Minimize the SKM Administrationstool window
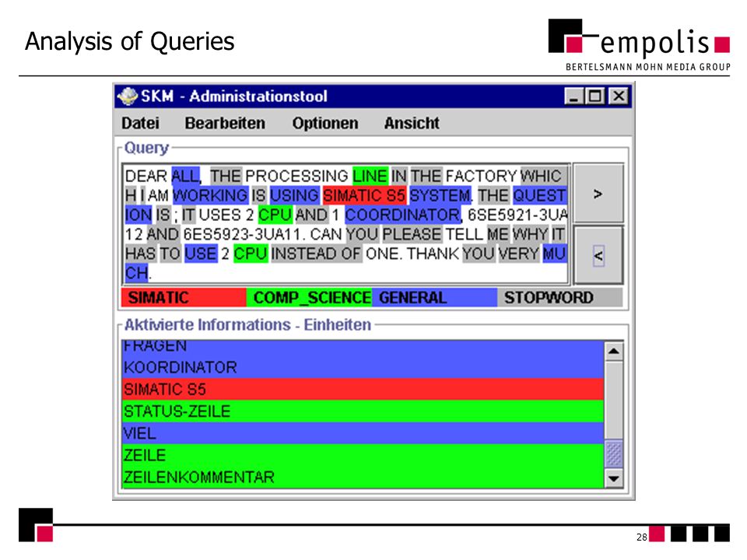This screenshot has width=747, height=560. [x=573, y=96]
